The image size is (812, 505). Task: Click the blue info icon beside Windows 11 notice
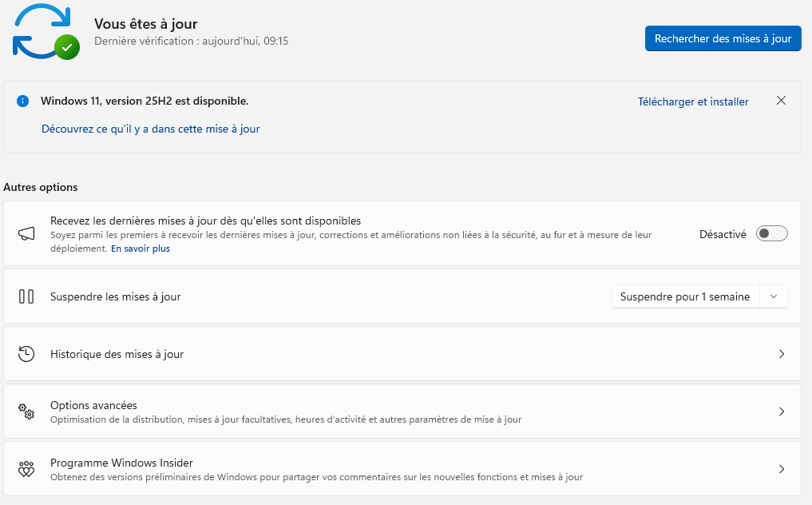pyautogui.click(x=23, y=101)
